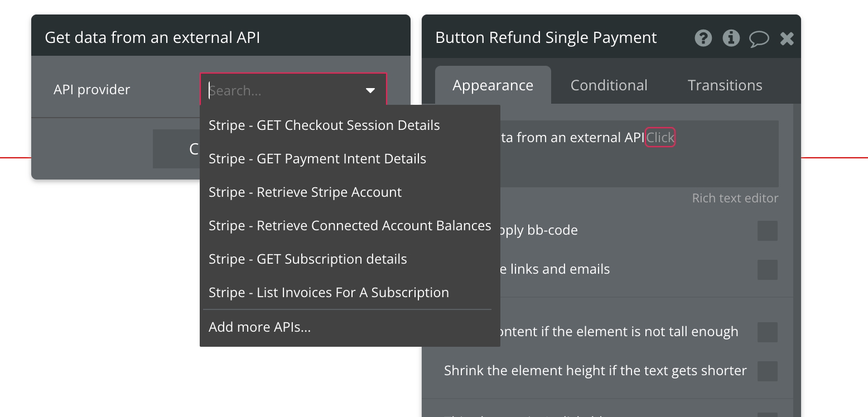The height and width of the screenshot is (417, 868).
Task: Select Stripe - List Invoices For A Subscription
Action: (x=329, y=293)
